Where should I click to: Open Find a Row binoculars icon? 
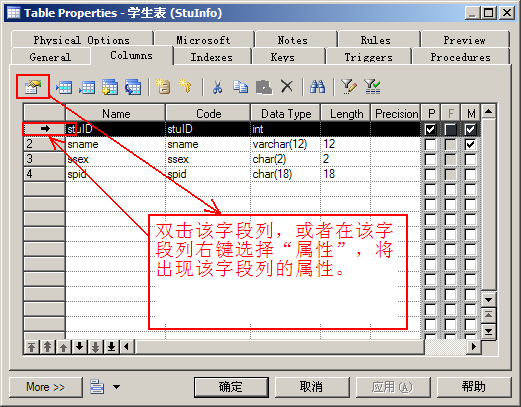(317, 86)
